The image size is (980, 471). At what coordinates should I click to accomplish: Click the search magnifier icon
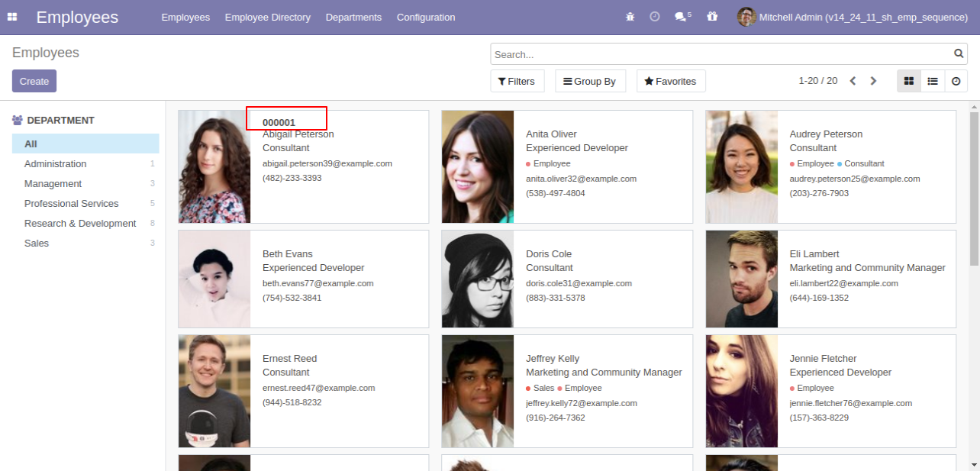959,54
